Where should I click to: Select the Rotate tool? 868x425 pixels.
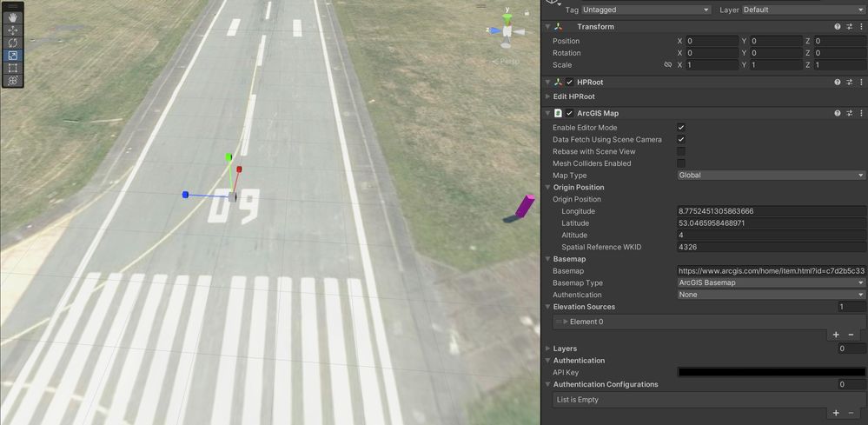pyautogui.click(x=13, y=43)
